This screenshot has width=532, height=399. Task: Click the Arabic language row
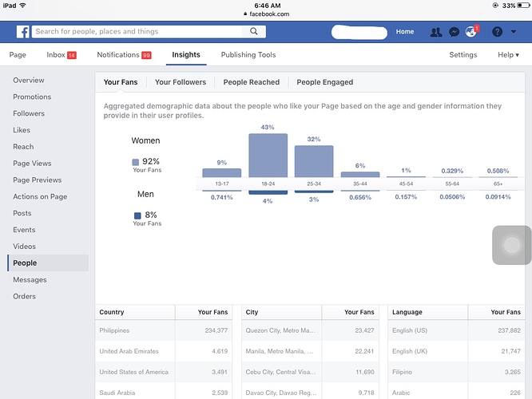tap(456, 392)
